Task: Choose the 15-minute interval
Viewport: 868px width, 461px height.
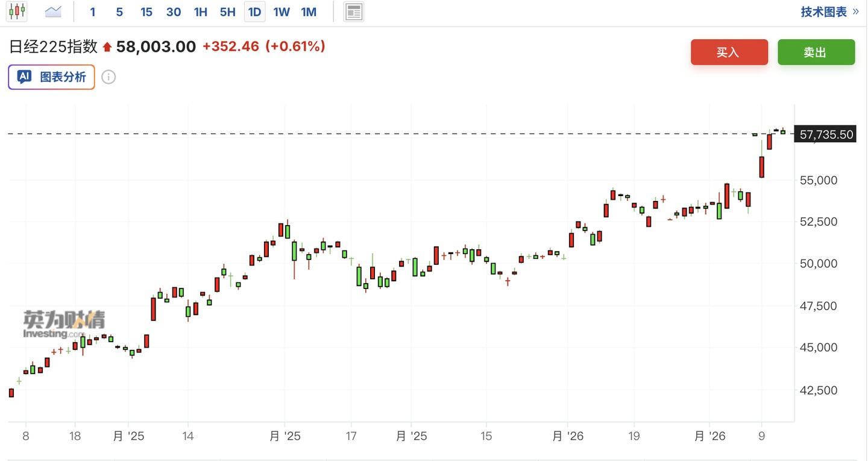Action: tap(146, 12)
